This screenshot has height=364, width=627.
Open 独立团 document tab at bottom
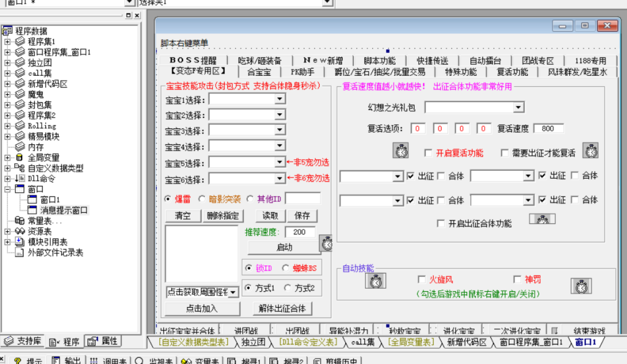point(253,342)
